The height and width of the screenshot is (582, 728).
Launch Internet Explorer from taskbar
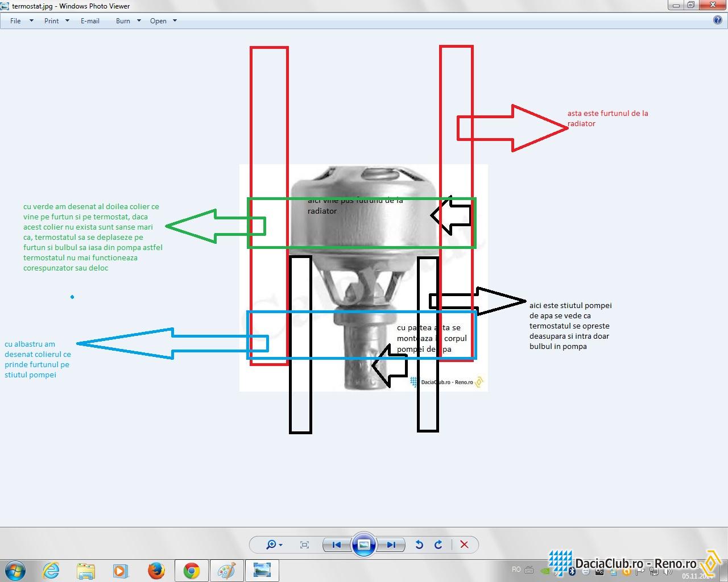(x=51, y=571)
